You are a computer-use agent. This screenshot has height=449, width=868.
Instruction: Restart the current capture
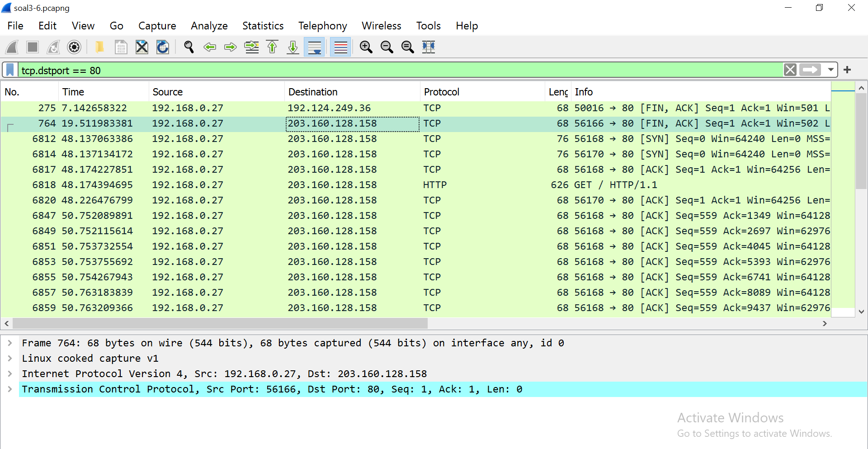pos(53,47)
